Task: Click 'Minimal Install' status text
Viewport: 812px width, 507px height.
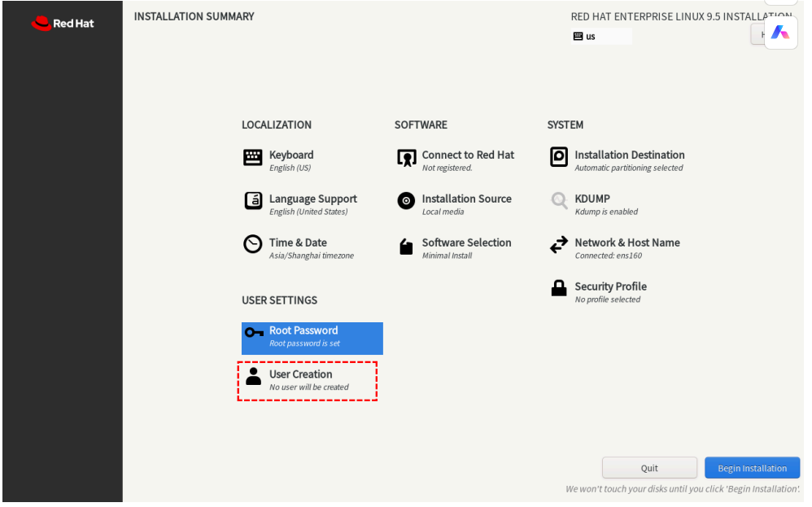Action: coord(447,256)
